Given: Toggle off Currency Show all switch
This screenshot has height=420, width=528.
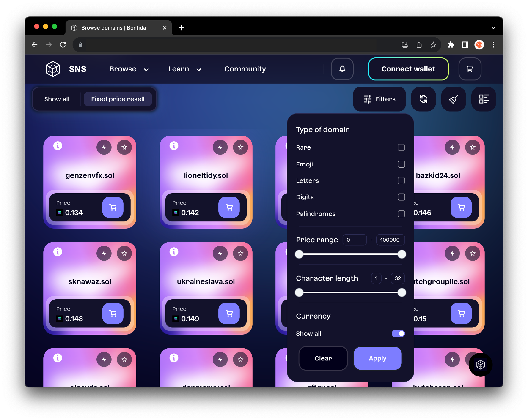Looking at the screenshot, I should click(x=398, y=334).
